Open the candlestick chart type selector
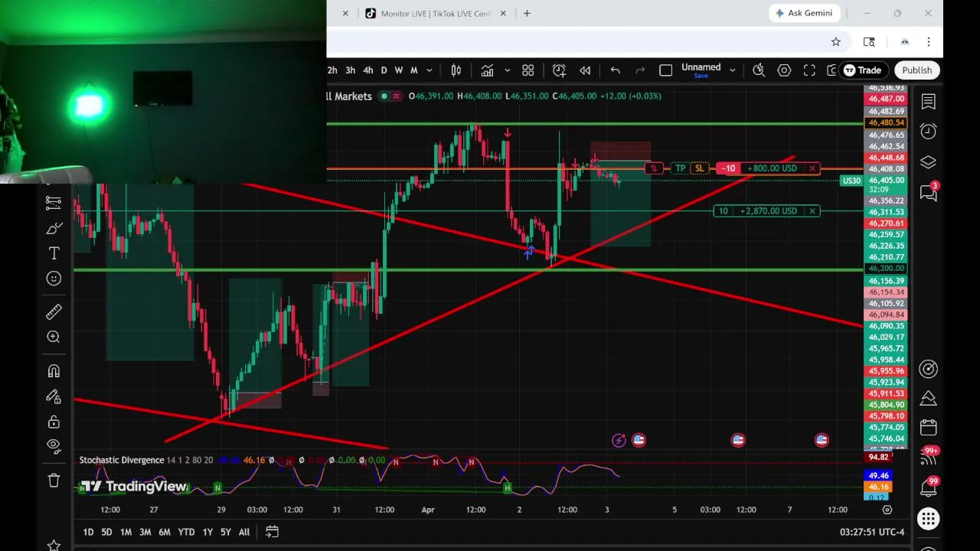Screen dimensions: 980x551 click(456, 70)
